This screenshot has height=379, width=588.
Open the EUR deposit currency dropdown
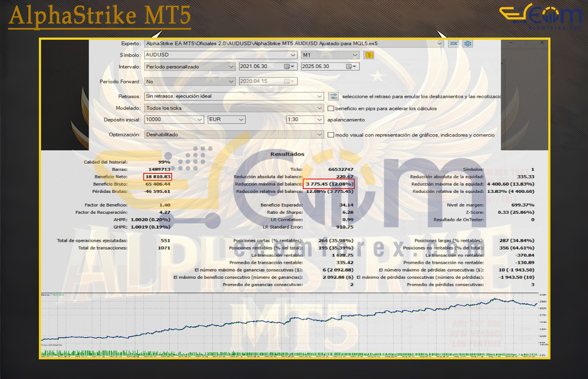click(240, 119)
